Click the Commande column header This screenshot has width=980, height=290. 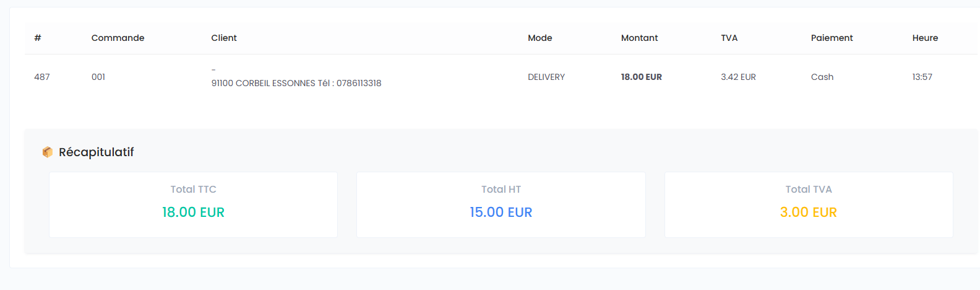pos(118,38)
